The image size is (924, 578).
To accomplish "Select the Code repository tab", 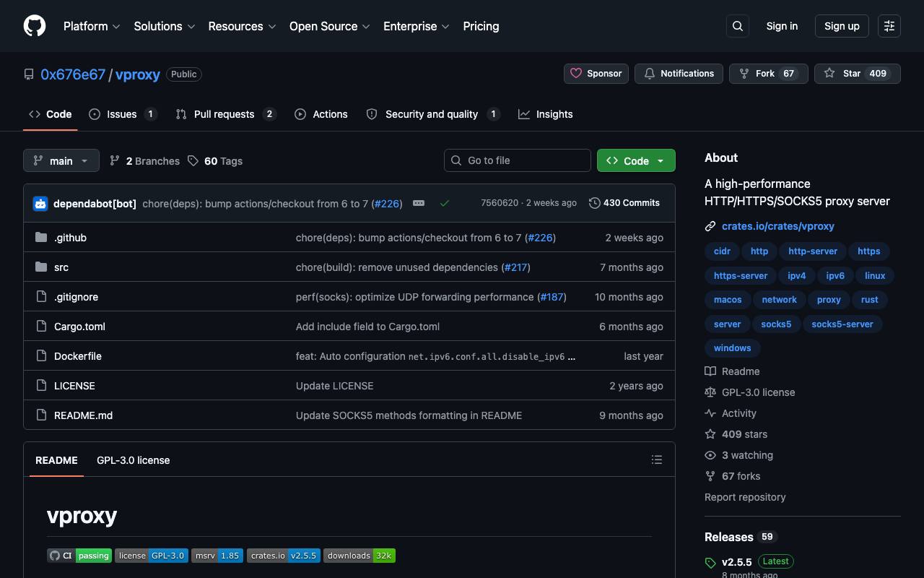I will pyautogui.click(x=51, y=114).
